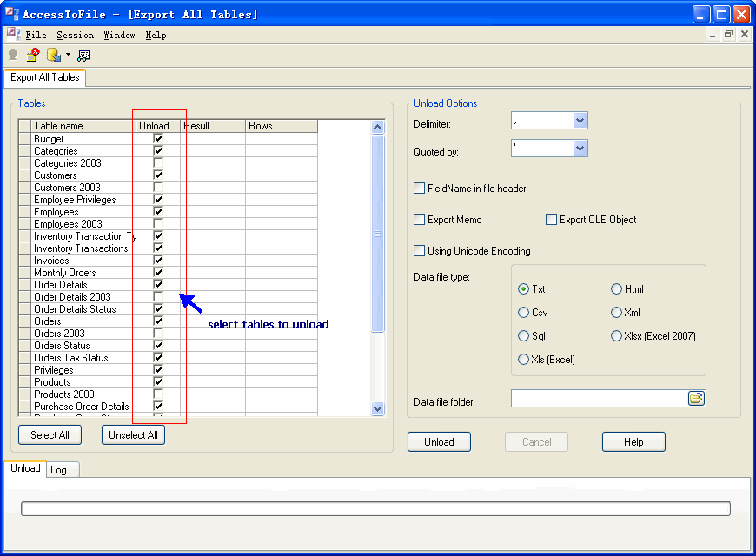Check Unload box for Products 2003
Image resolution: width=756 pixels, height=556 pixels.
point(158,394)
